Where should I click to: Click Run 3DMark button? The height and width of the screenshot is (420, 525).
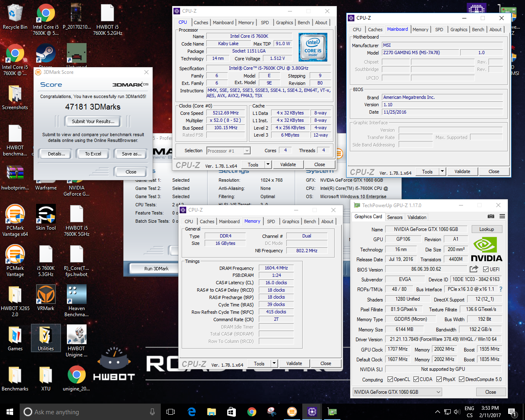[x=156, y=269]
